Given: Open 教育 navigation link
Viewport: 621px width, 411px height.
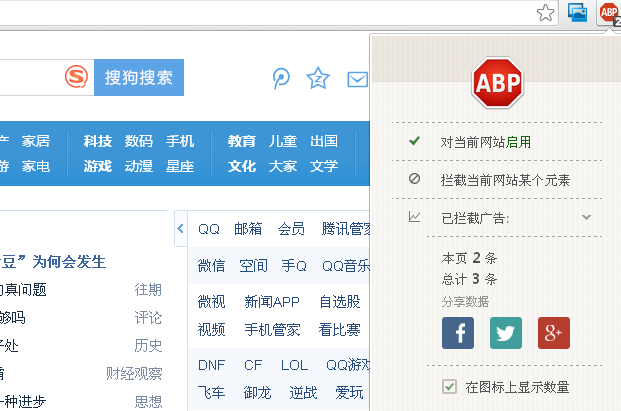Looking at the screenshot, I should pos(242,141).
